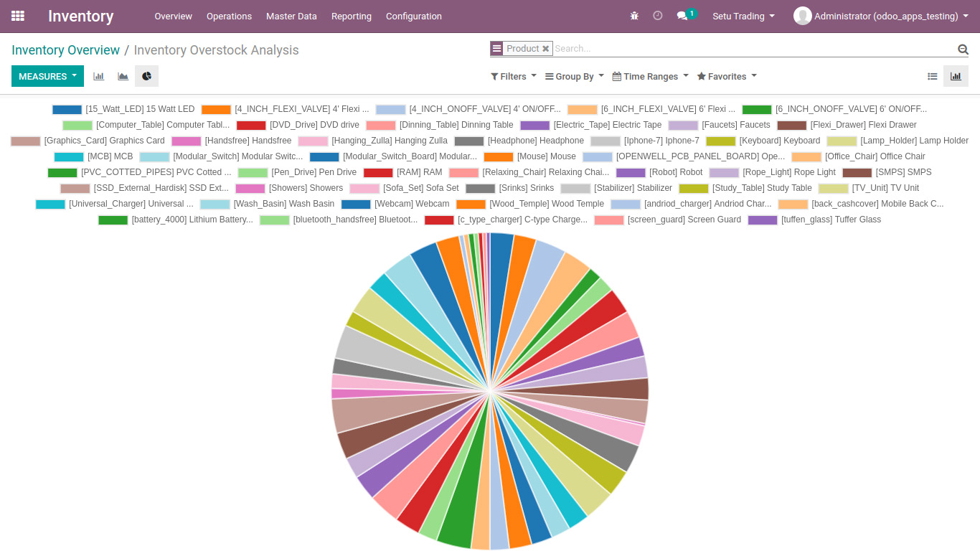Click the [SMPS] SMPS legend label
Screen dimensions: 980x551
coord(903,172)
